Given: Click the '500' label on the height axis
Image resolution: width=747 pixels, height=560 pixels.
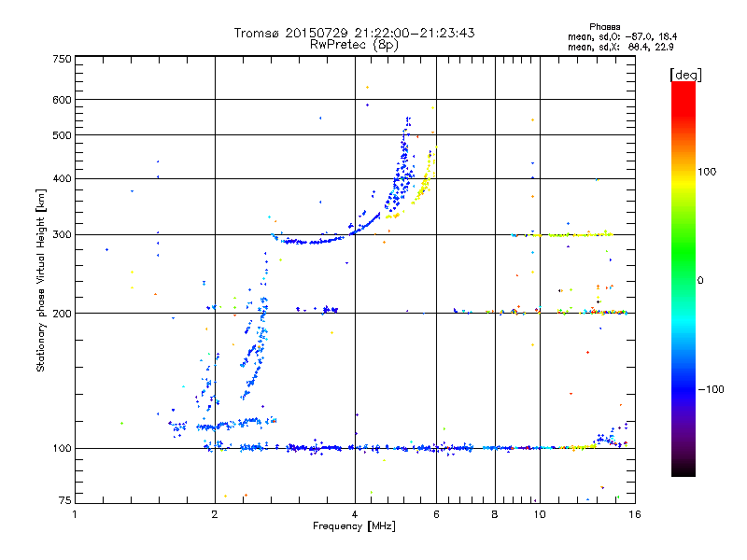Looking at the screenshot, I should tap(63, 135).
